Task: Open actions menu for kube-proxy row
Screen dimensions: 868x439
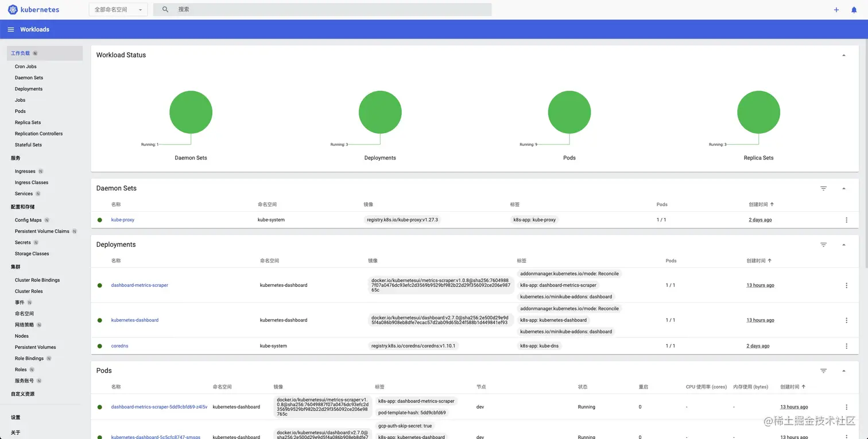Action: (x=846, y=220)
